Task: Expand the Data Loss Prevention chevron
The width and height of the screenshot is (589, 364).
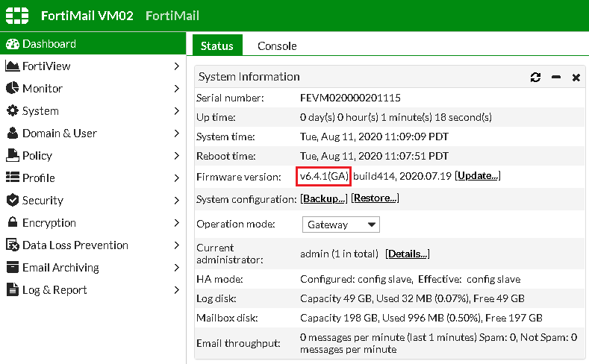Action: (x=176, y=245)
